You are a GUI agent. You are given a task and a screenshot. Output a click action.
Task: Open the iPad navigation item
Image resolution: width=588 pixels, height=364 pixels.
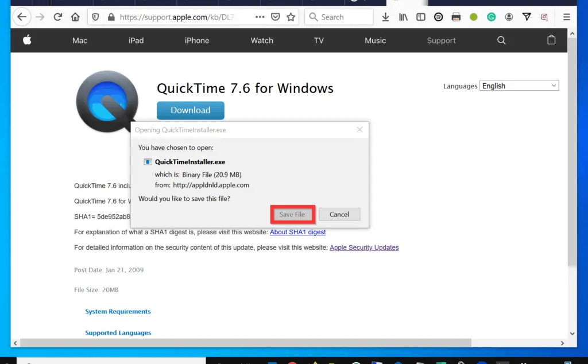136,41
